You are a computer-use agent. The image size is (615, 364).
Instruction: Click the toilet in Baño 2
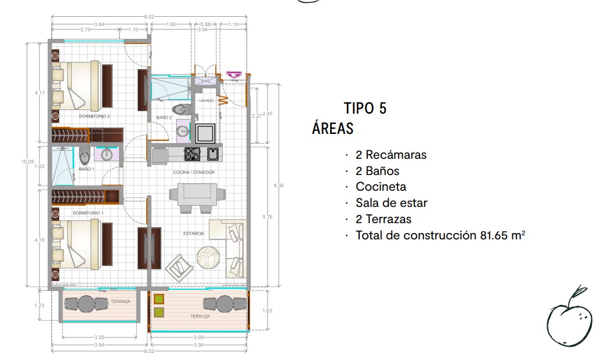(180, 108)
